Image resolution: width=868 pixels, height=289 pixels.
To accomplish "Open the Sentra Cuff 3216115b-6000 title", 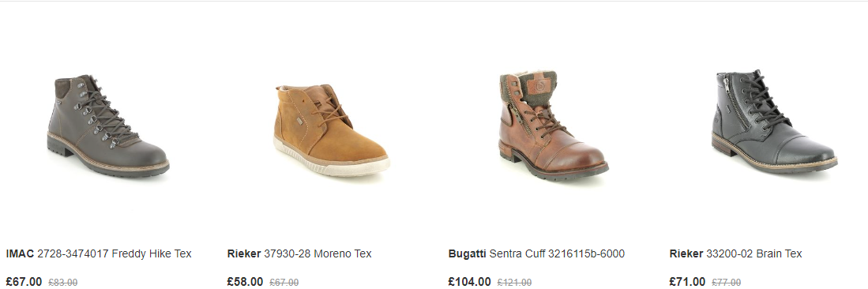I will (x=557, y=254).
